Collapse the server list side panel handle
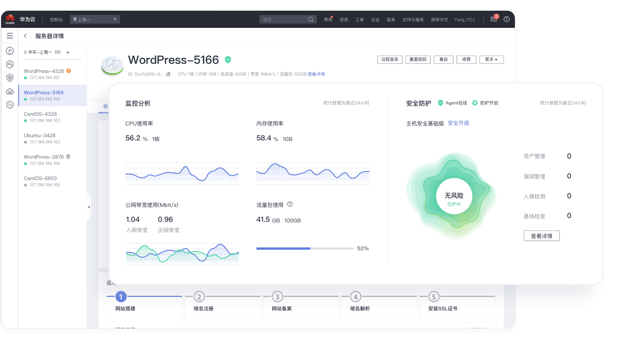This screenshot has width=644, height=343. click(x=89, y=207)
